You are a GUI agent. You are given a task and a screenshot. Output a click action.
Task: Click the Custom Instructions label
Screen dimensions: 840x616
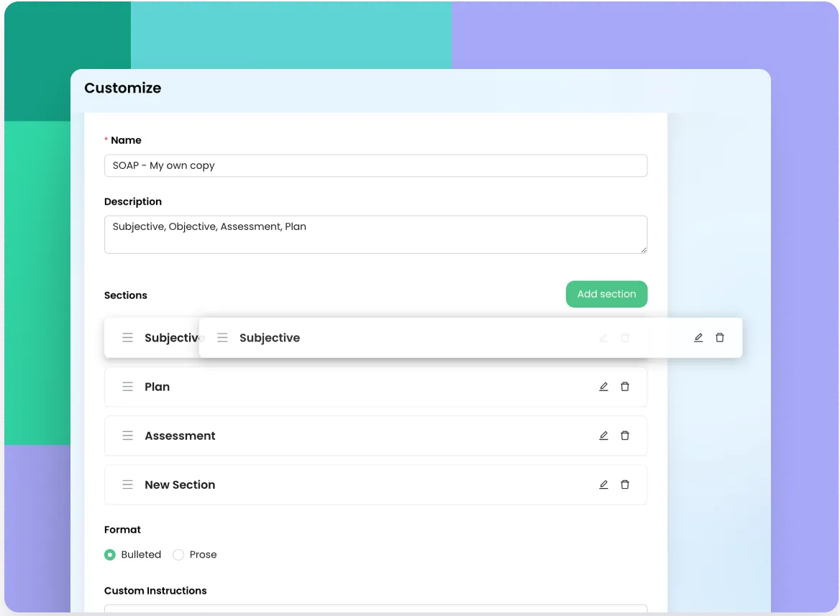pos(155,591)
